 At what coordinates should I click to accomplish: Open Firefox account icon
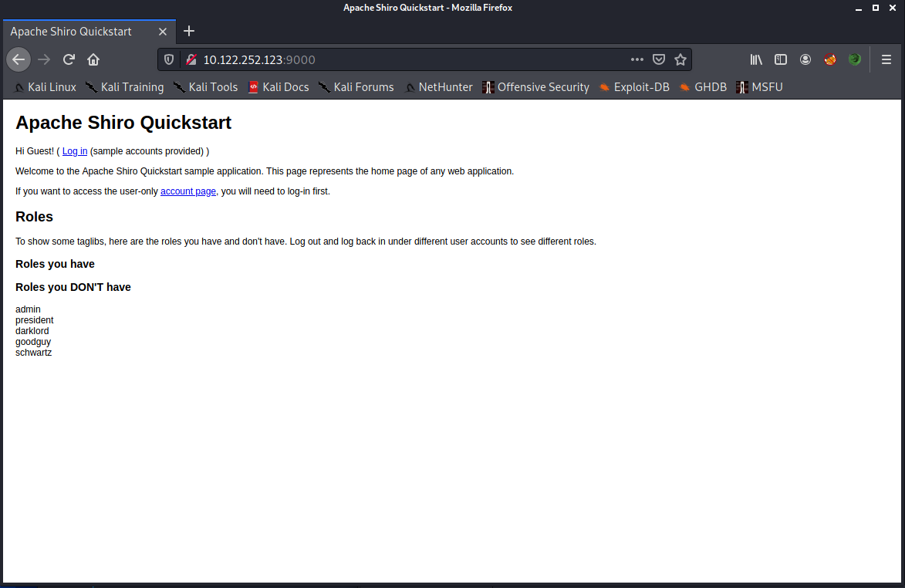tap(805, 59)
